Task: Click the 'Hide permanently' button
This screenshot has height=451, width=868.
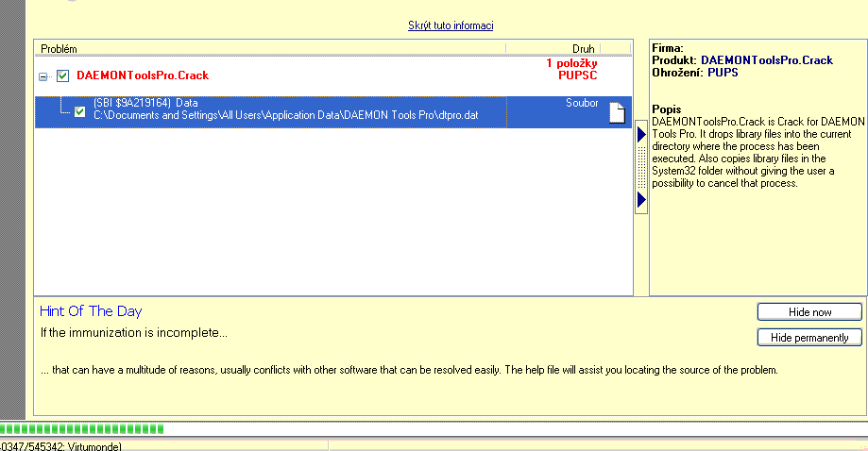Action: [x=809, y=338]
